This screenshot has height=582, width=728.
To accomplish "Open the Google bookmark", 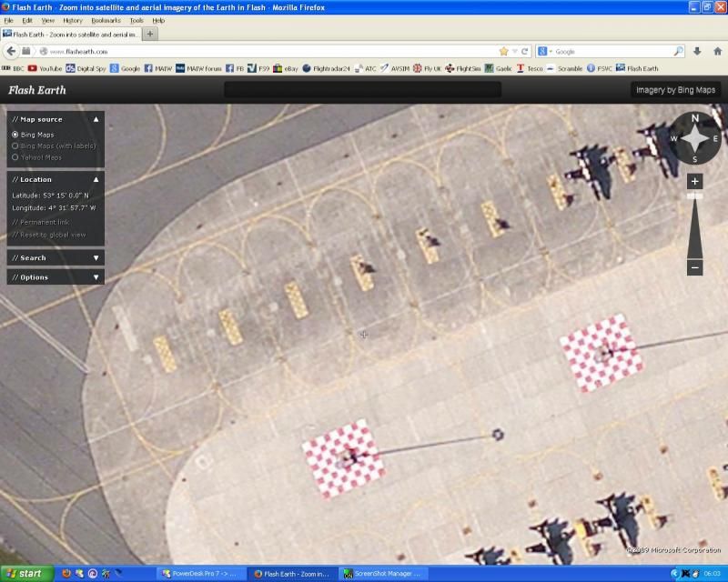I will tap(125, 68).
